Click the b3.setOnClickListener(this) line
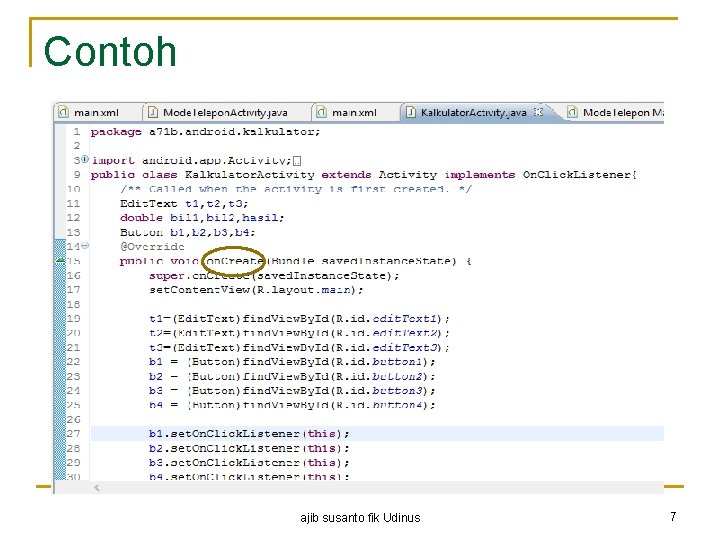720x540 pixels. tap(249, 462)
